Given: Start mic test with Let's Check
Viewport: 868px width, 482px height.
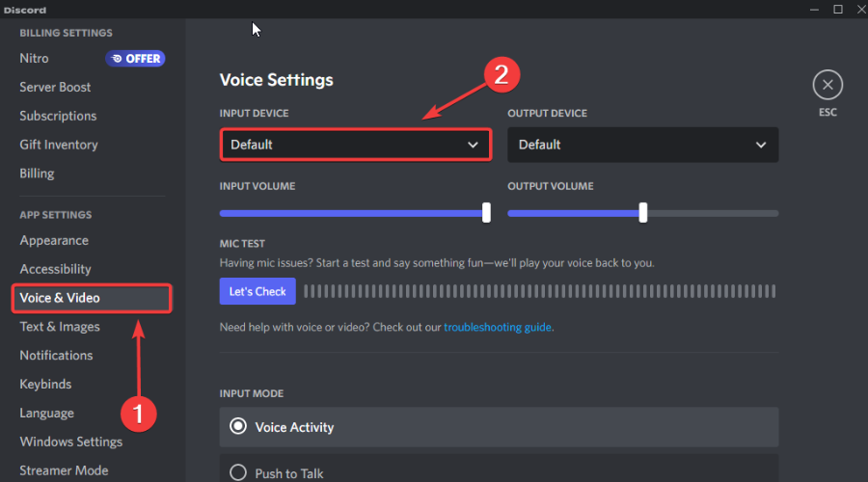Looking at the screenshot, I should tap(258, 291).
